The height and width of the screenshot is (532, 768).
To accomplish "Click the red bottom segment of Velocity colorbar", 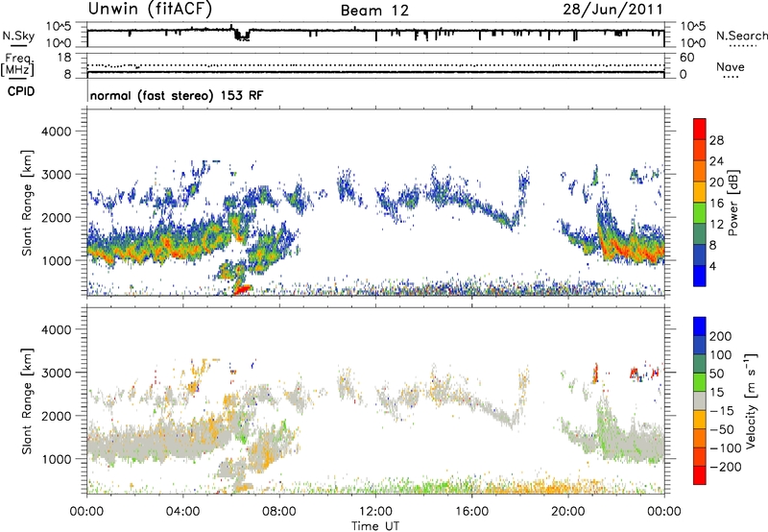I will tap(700, 475).
